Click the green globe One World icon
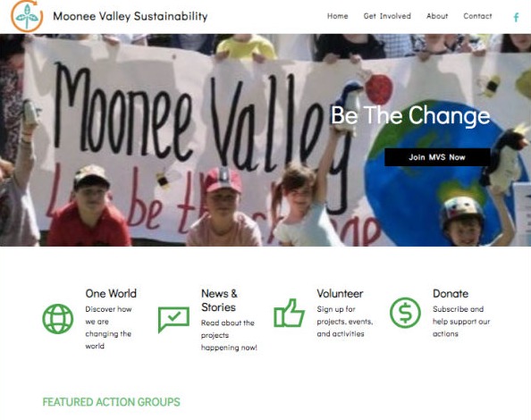The image size is (531, 420). pos(58,319)
